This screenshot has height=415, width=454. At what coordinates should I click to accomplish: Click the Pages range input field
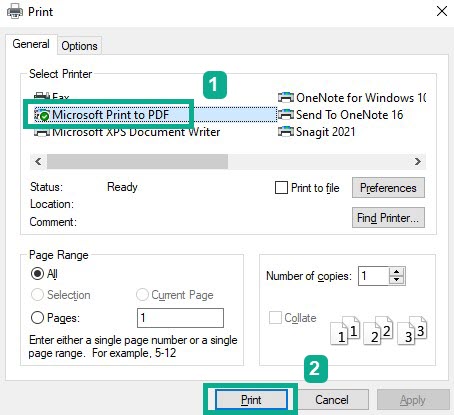pyautogui.click(x=180, y=318)
